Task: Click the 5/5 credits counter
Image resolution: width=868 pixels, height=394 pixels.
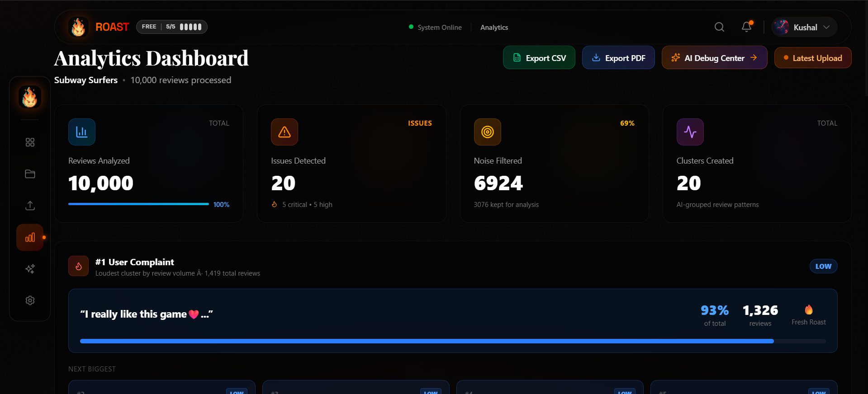Action: tap(171, 27)
